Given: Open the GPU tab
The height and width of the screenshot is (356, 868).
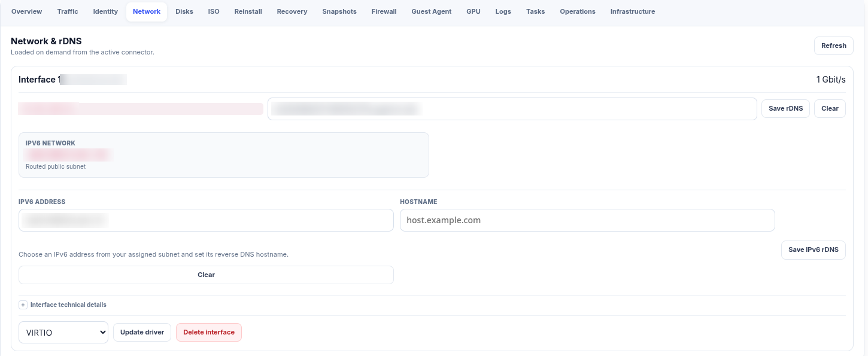Looking at the screenshot, I should (x=474, y=11).
